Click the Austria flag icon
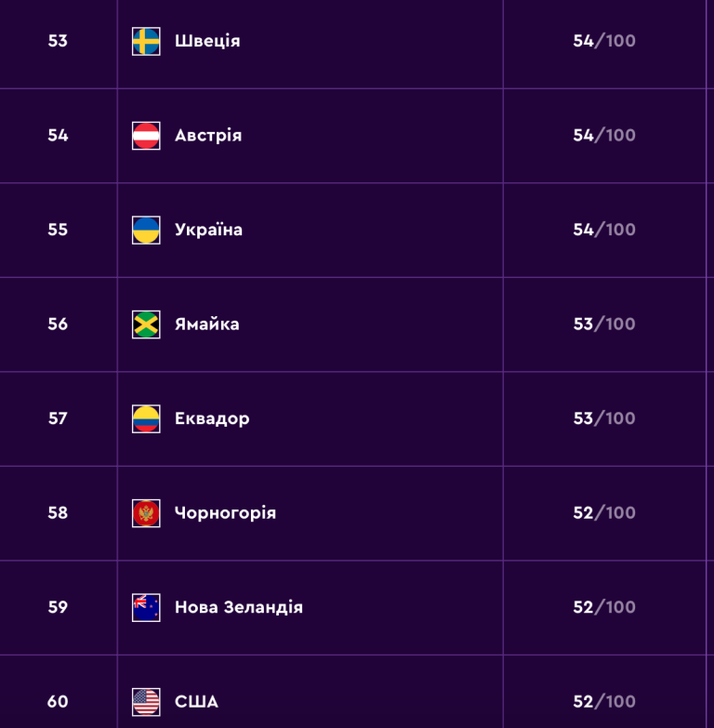Viewport: 714px width, 728px height. point(146,136)
